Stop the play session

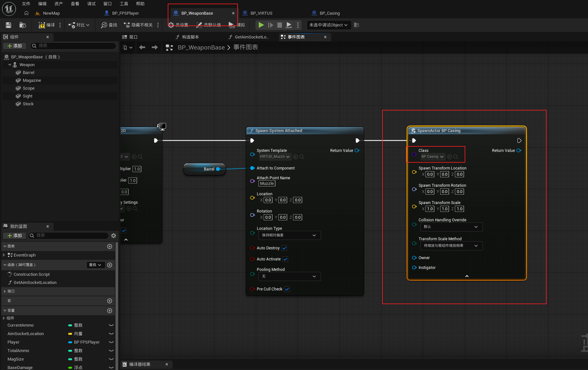(280, 25)
